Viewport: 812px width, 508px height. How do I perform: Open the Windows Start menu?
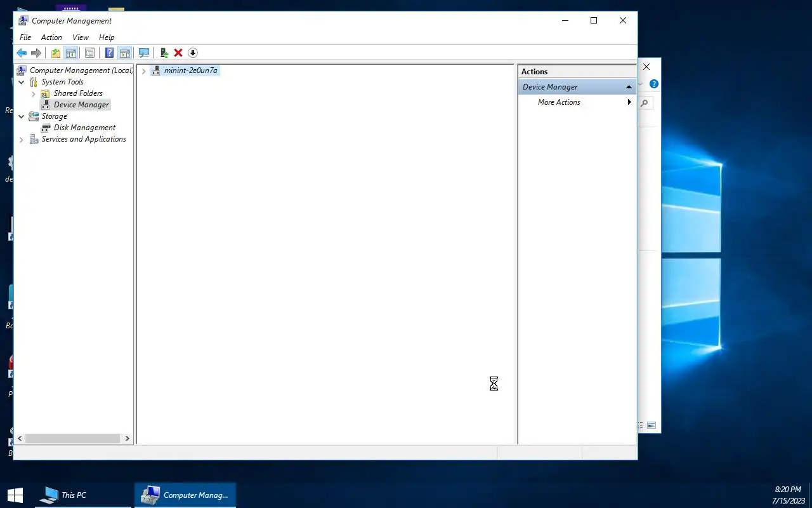tap(15, 495)
